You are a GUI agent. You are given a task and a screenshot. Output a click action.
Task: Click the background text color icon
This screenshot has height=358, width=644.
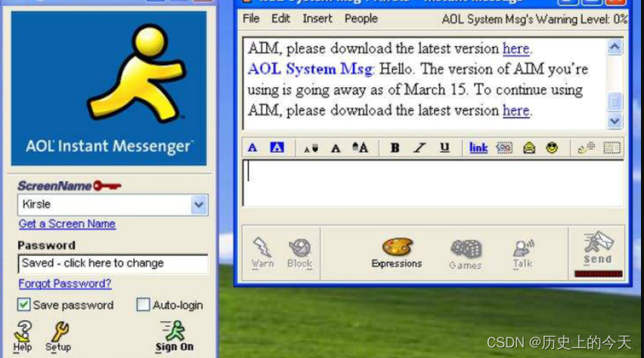(277, 148)
